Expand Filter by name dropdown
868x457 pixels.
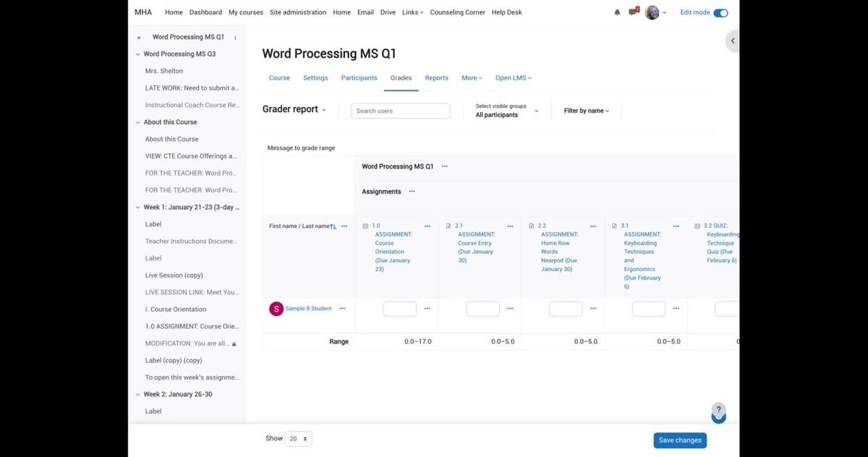586,111
